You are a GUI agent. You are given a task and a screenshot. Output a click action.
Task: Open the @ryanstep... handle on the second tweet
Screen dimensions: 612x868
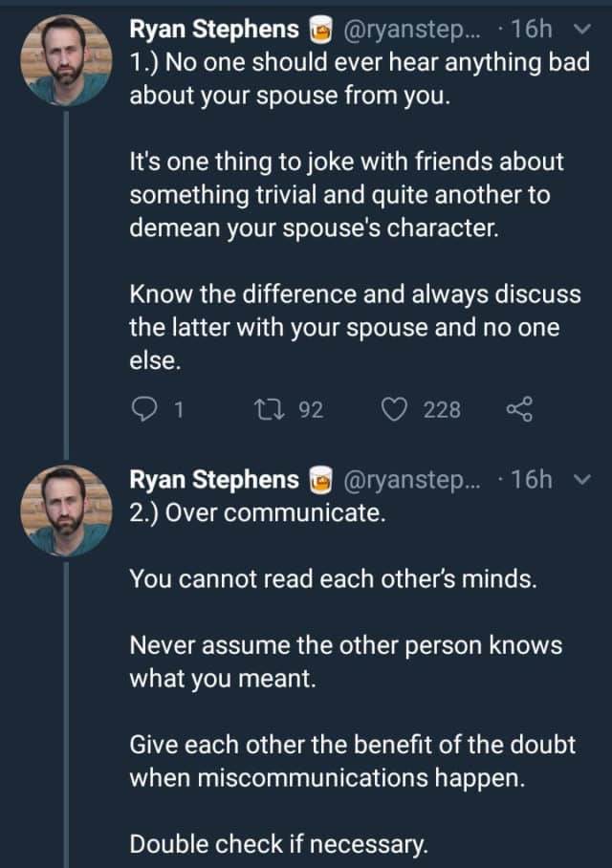[414, 480]
